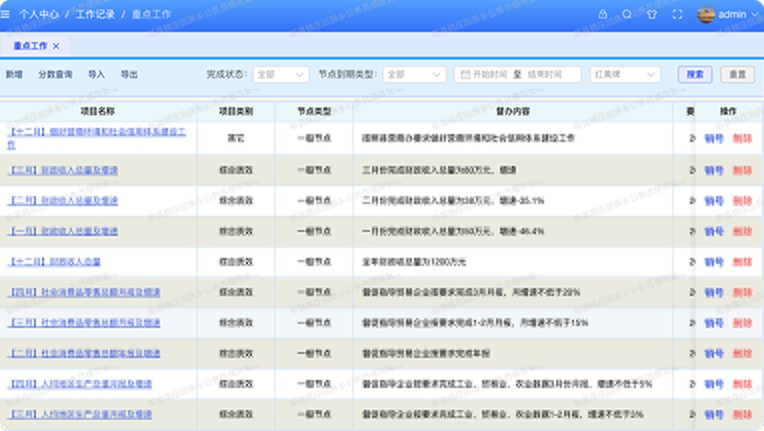764x431 pixels.
Task: Click 销号 for 【一月】财政收入总量及增速
Action: click(714, 231)
